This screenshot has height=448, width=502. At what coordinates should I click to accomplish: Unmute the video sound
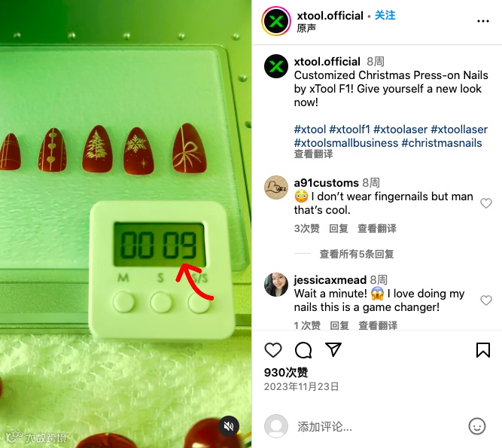tap(229, 426)
